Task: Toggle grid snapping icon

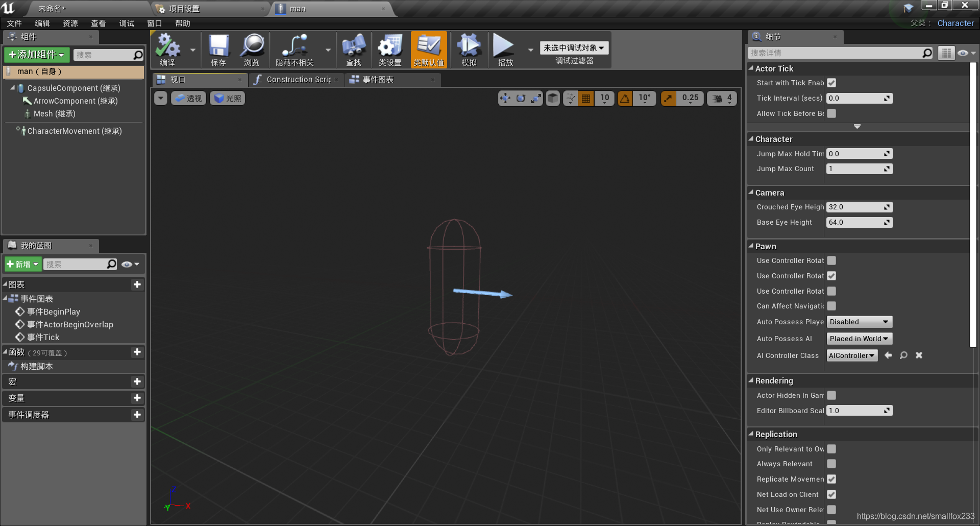Action: tap(586, 98)
